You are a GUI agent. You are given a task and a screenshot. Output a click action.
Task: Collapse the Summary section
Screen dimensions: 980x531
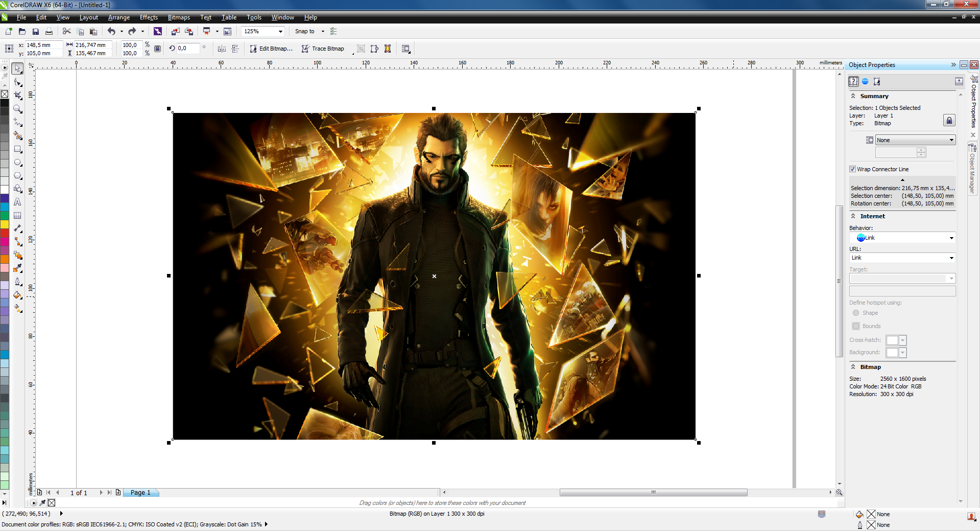(x=853, y=96)
